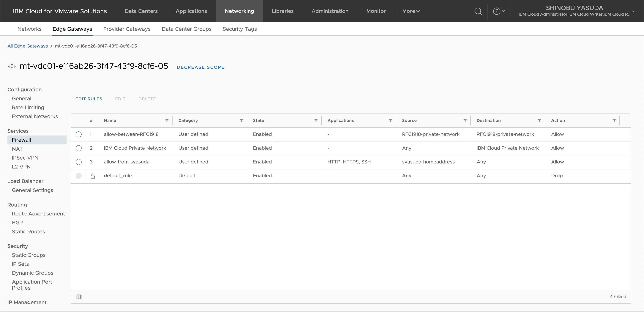Go to All Edge Gateways breadcrumb

pyautogui.click(x=28, y=46)
